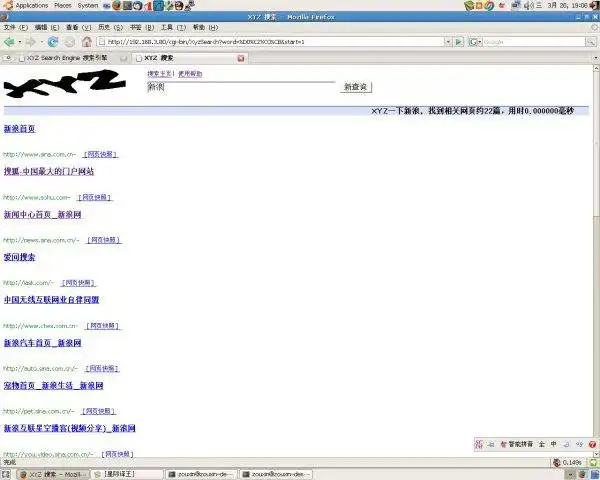Open the forward history dropdown arrow
600x480 pixels.
41,42
